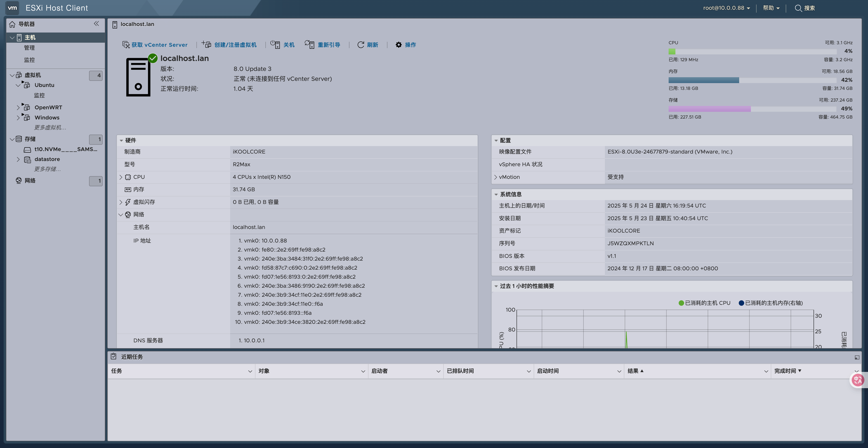Screen dimensions: 868x448
Task: Click the OpenWRT VM icon
Action: 26,107
